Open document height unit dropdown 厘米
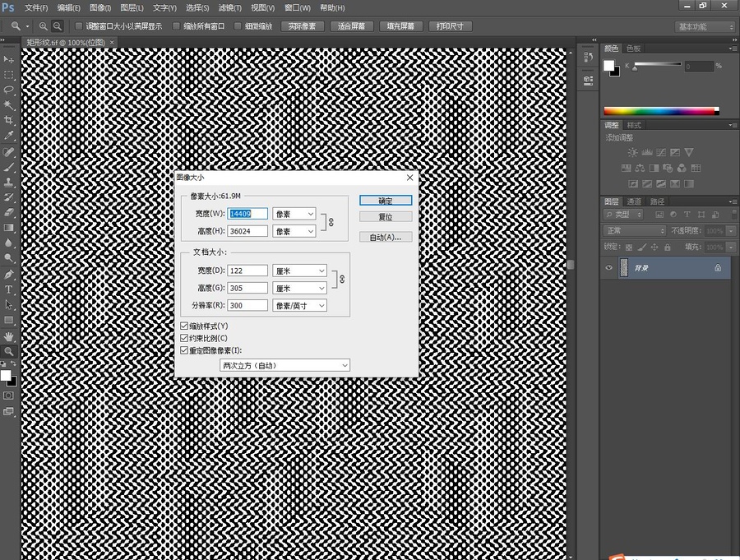Image resolution: width=740 pixels, height=560 pixels. tap(299, 288)
